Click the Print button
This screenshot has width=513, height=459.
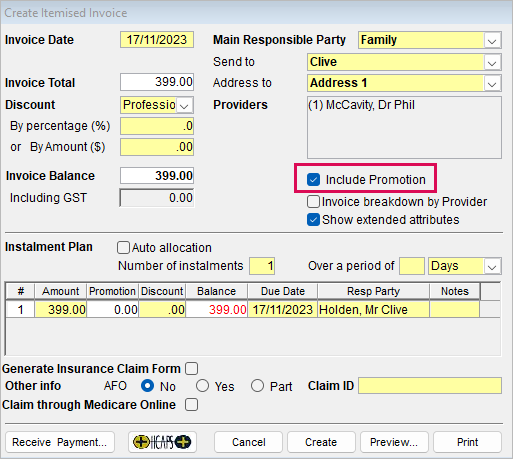click(467, 442)
